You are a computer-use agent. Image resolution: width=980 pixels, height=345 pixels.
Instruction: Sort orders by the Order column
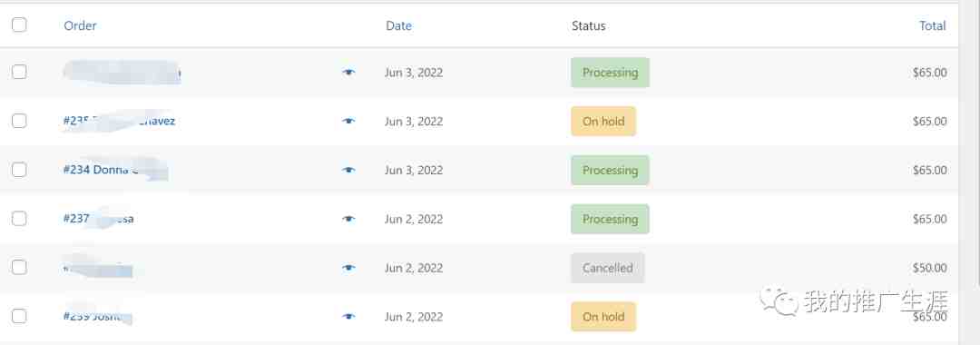80,25
